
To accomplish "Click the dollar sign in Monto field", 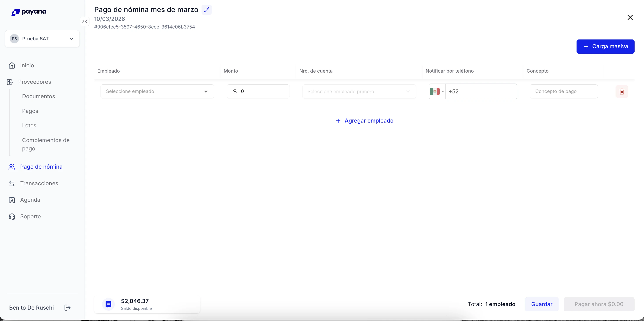I will [235, 92].
